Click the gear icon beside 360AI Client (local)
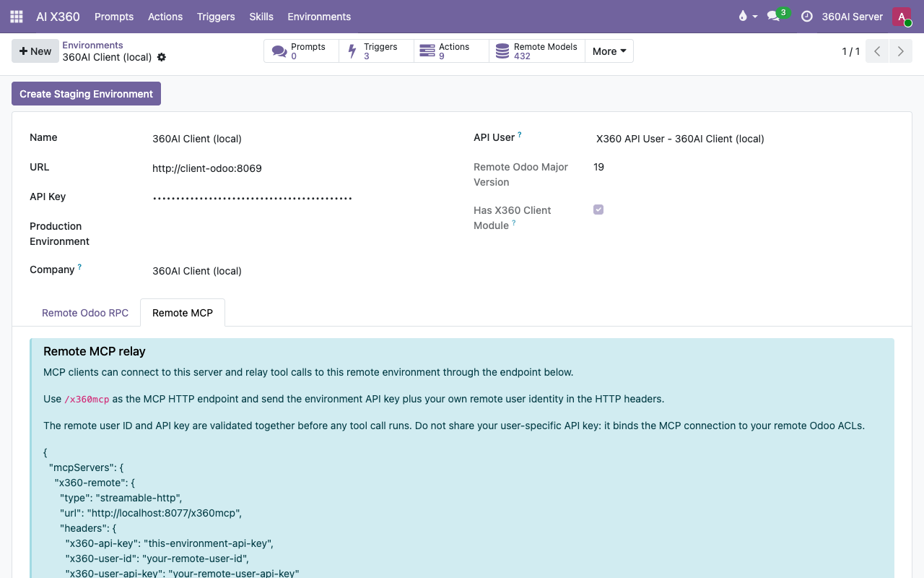This screenshot has width=924, height=578. [162, 57]
